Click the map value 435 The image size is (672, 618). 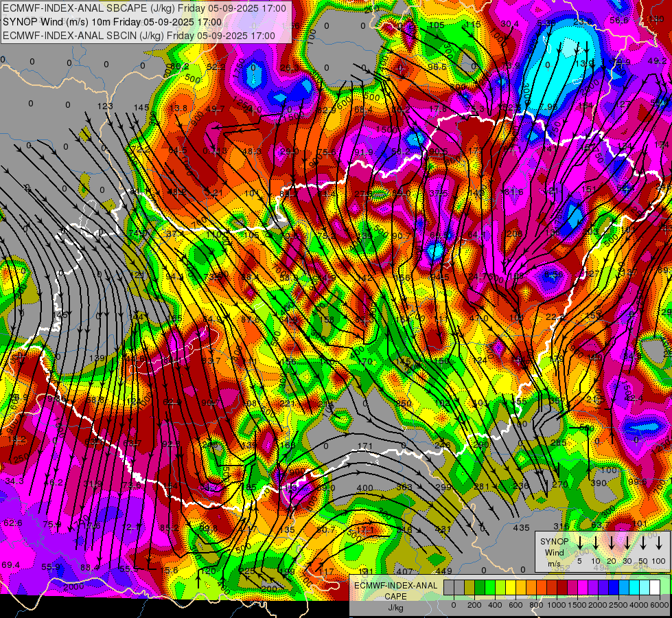pos(521,528)
